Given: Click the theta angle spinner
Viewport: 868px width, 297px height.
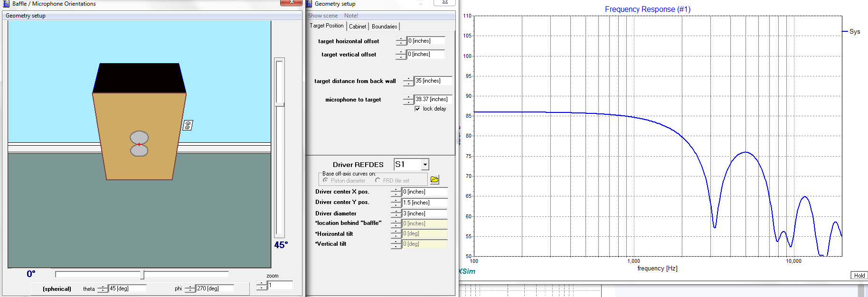Looking at the screenshot, I should click(x=103, y=288).
